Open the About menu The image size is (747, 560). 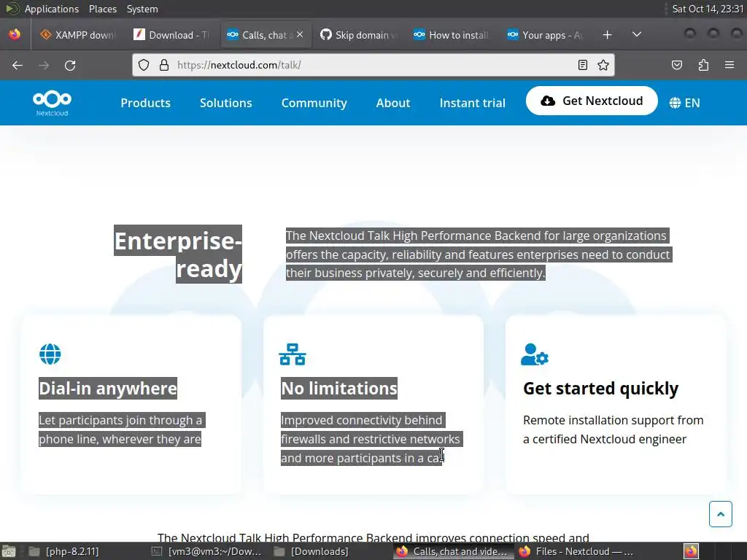(393, 103)
